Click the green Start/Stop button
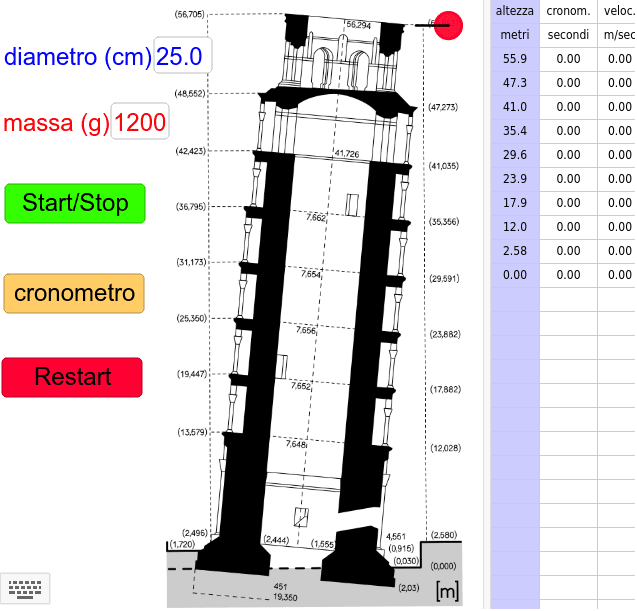Screen dimensions: 637x611 coord(75,203)
